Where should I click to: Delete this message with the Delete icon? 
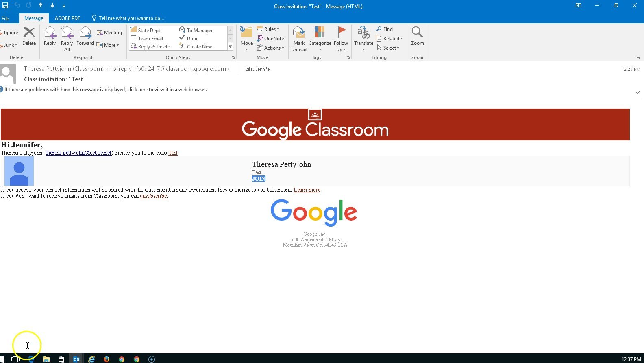(29, 36)
